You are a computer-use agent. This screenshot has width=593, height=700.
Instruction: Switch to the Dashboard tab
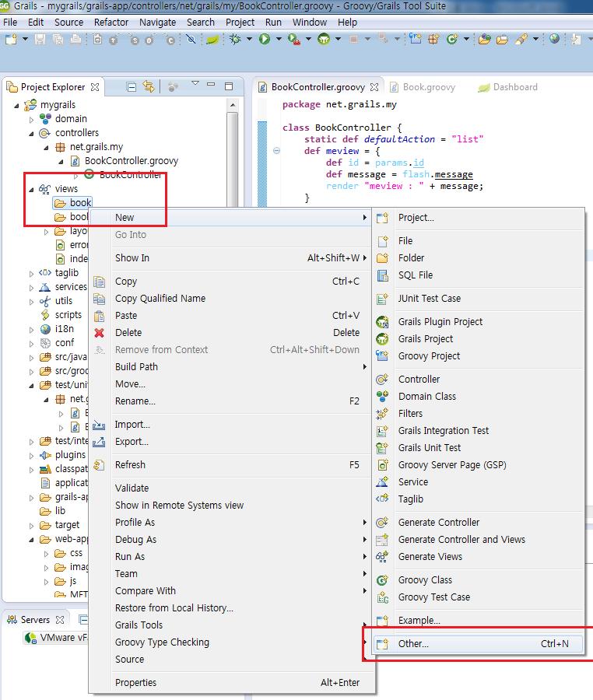click(x=507, y=87)
